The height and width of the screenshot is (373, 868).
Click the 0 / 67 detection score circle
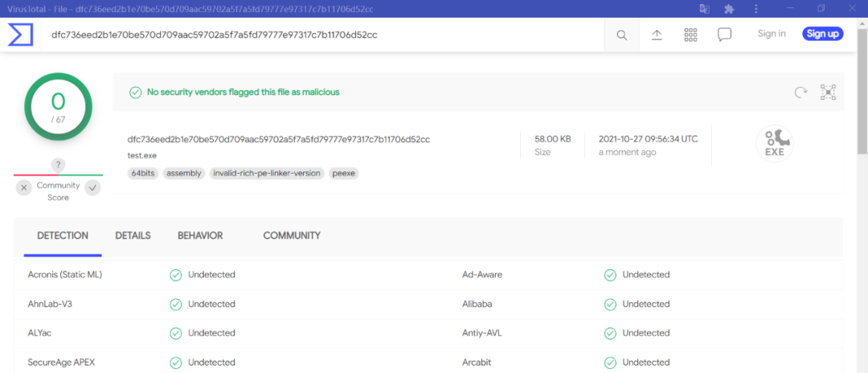tap(58, 107)
